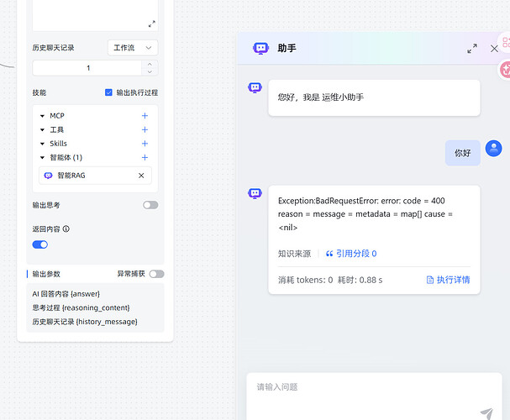Enable the 异常捕获 toggle

[x=156, y=274]
